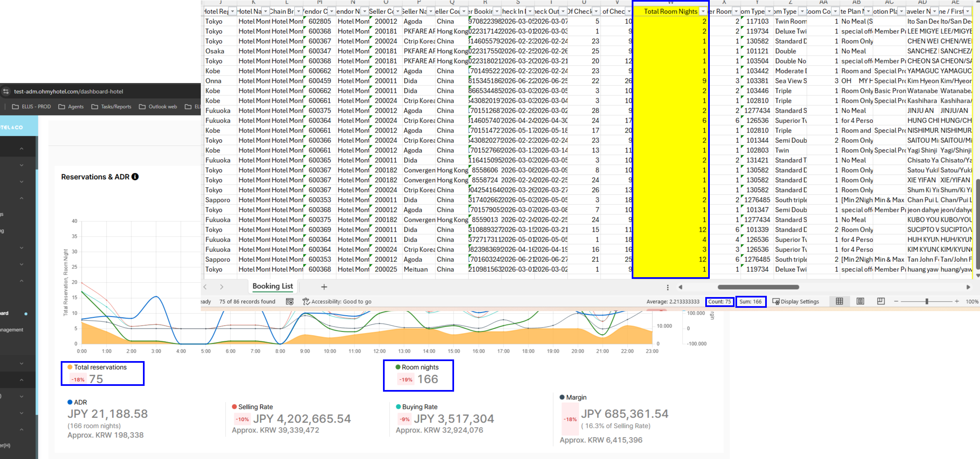Open the browser site information icon
980x459 pixels.
[6, 91]
